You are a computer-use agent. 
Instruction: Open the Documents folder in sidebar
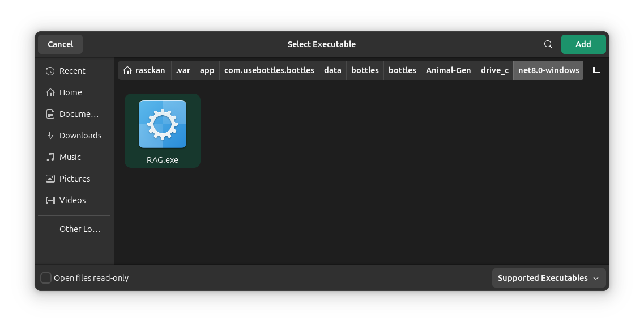(x=74, y=114)
